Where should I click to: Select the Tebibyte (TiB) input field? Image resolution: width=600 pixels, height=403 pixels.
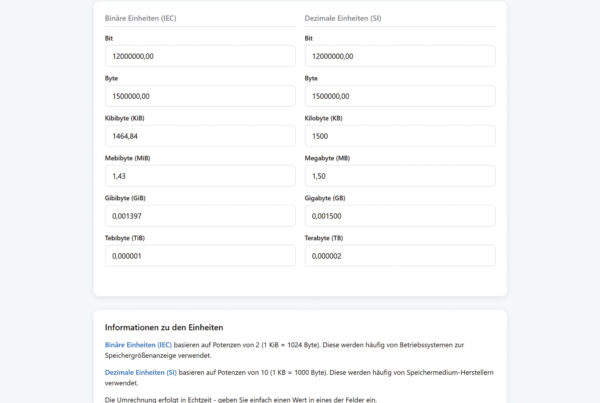tap(200, 256)
